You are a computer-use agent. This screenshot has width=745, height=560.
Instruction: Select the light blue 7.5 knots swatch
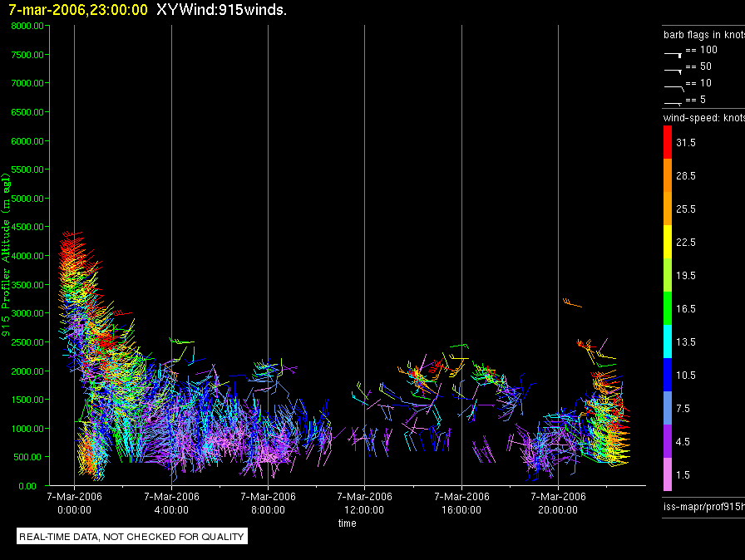click(668, 408)
